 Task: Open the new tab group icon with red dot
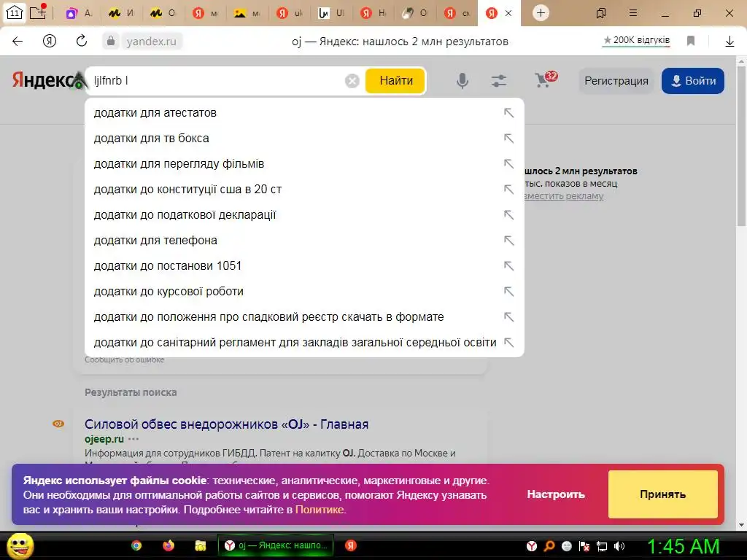(38, 12)
